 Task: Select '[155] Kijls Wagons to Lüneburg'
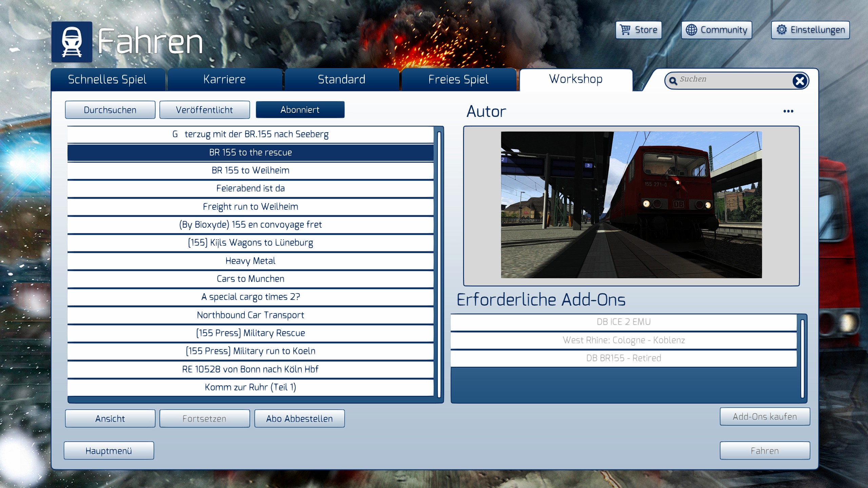[x=251, y=243]
